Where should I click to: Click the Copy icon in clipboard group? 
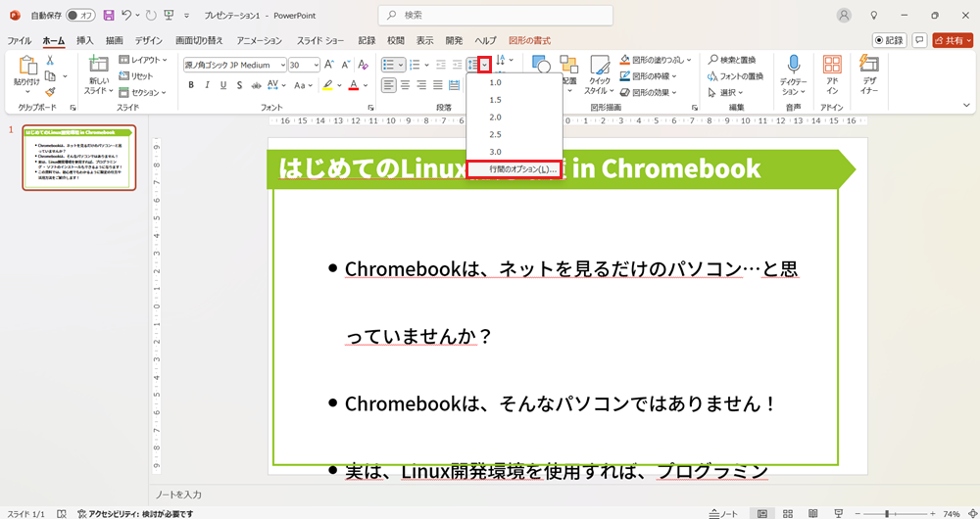pyautogui.click(x=51, y=76)
